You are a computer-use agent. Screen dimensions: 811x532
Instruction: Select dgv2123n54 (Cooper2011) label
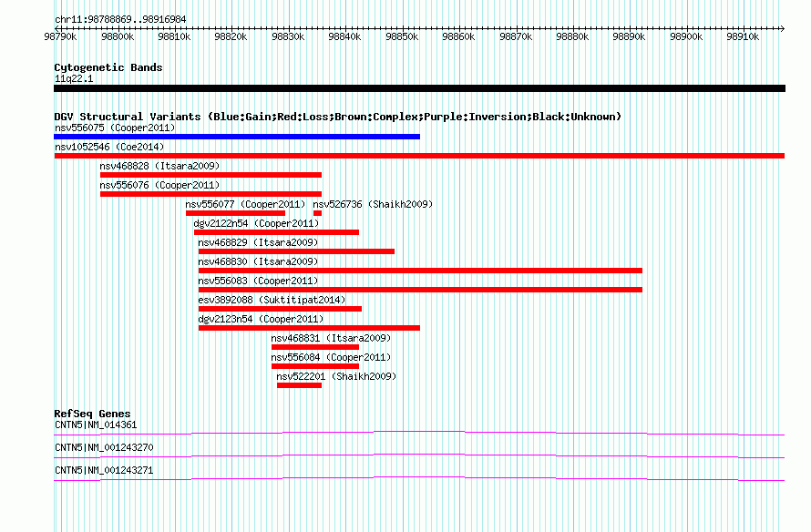pyautogui.click(x=261, y=319)
